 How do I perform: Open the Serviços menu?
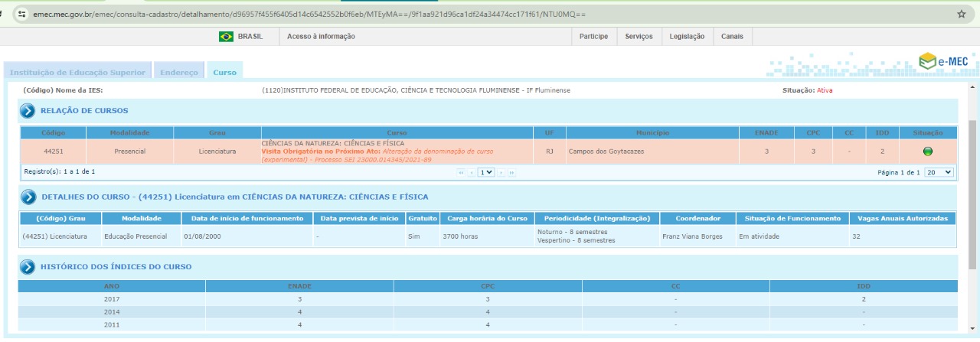click(x=639, y=36)
